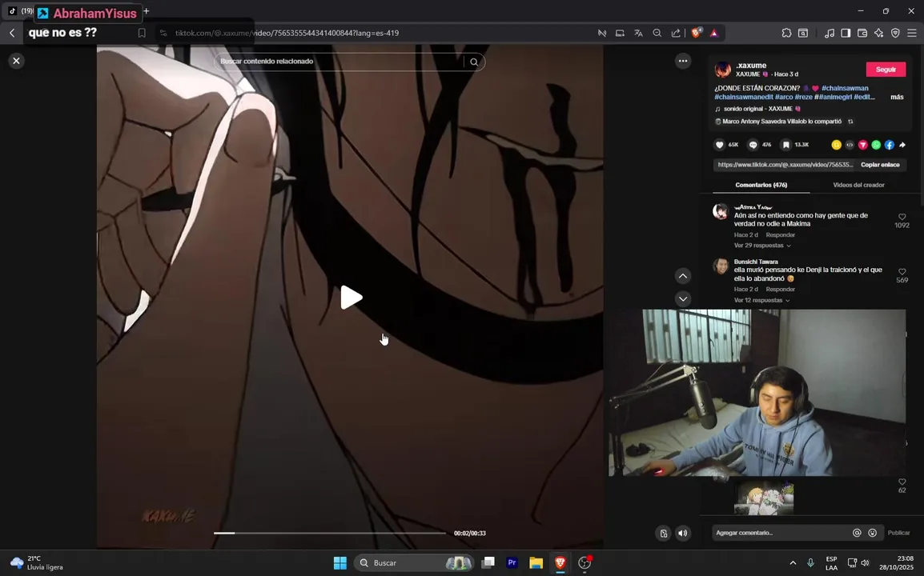
Task: Go to the previous video with up arrow
Action: 683,276
